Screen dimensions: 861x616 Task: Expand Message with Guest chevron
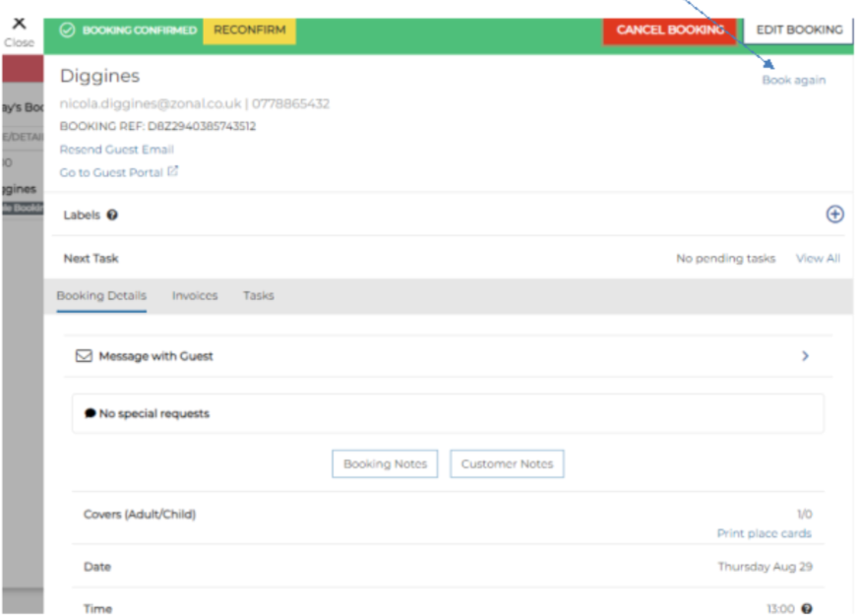(x=805, y=356)
